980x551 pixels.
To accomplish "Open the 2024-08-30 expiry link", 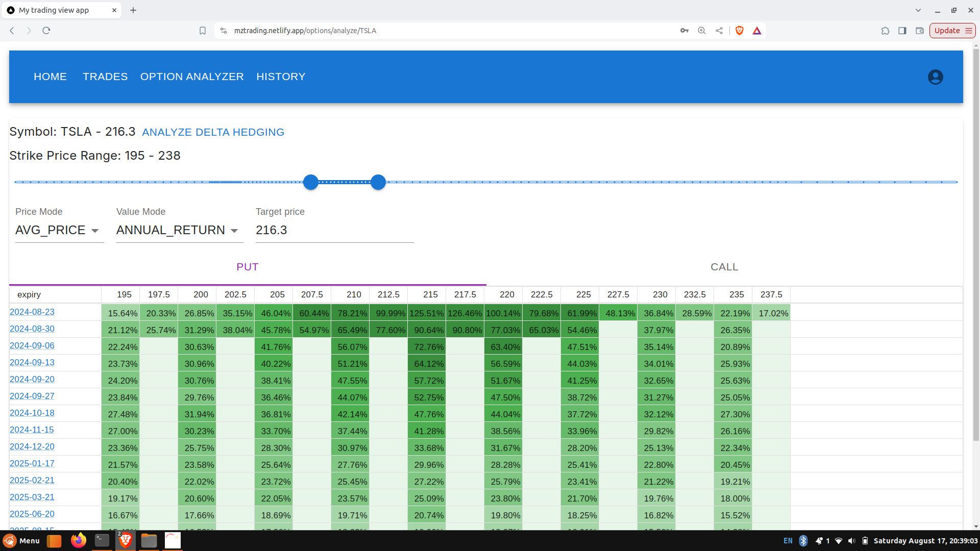I will [32, 329].
